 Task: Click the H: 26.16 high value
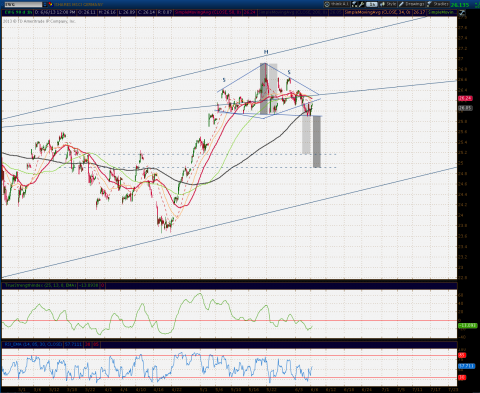tap(107, 12)
